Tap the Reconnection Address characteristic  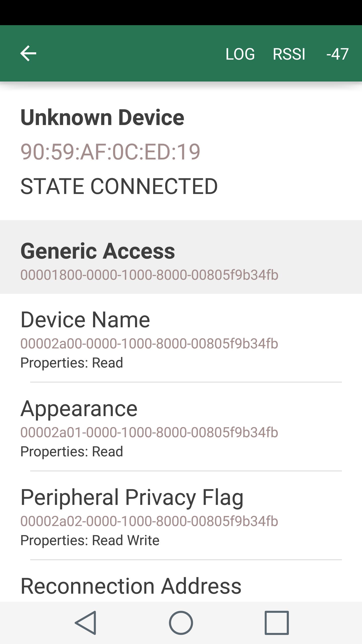pos(131,586)
